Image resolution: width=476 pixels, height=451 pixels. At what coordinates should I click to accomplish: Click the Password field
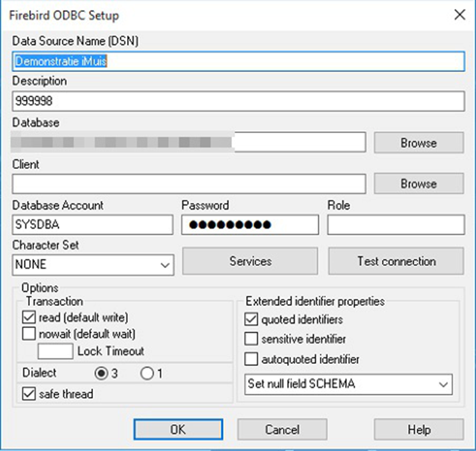click(250, 225)
